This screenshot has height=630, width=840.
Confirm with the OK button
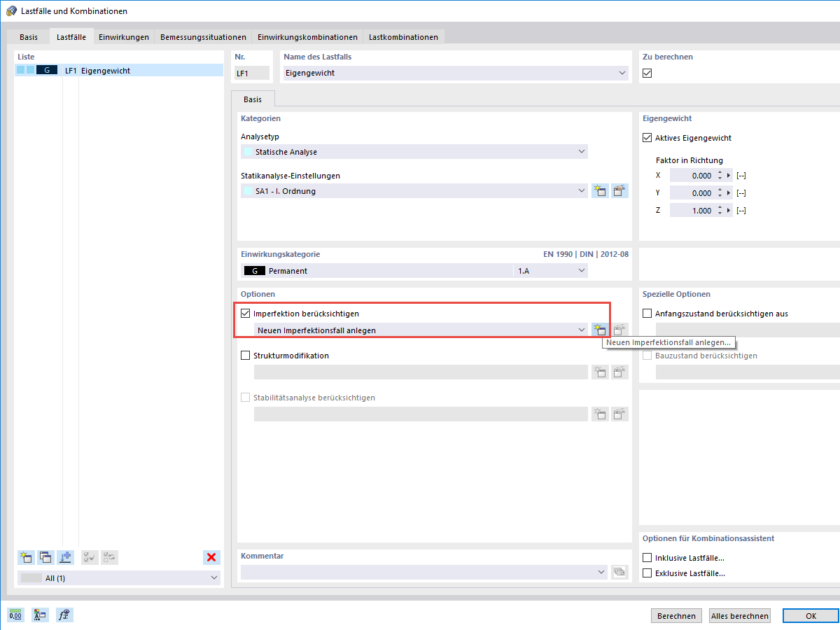tap(811, 616)
